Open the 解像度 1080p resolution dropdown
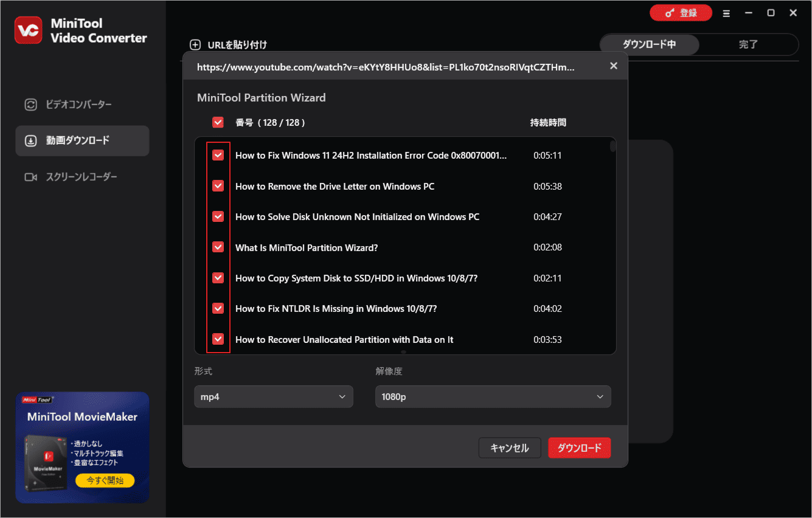 pos(493,396)
